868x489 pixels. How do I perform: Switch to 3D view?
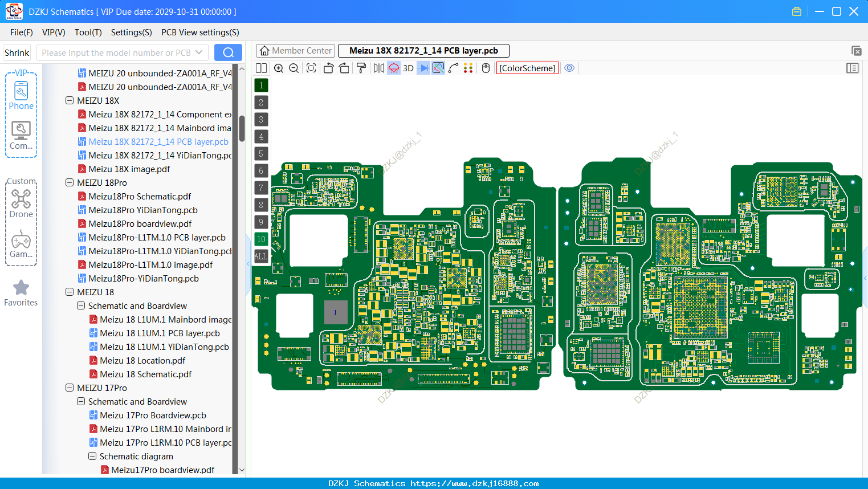pos(408,68)
